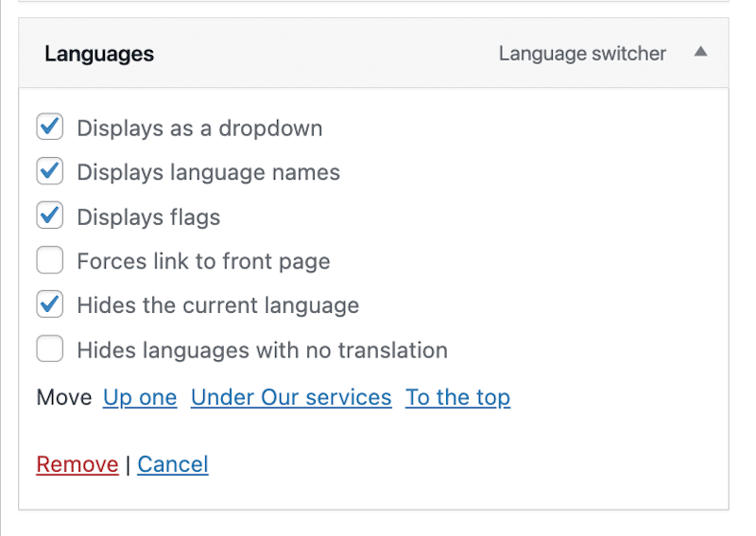The image size is (756, 536).
Task: Uncheck Hides the current language
Action: (50, 304)
